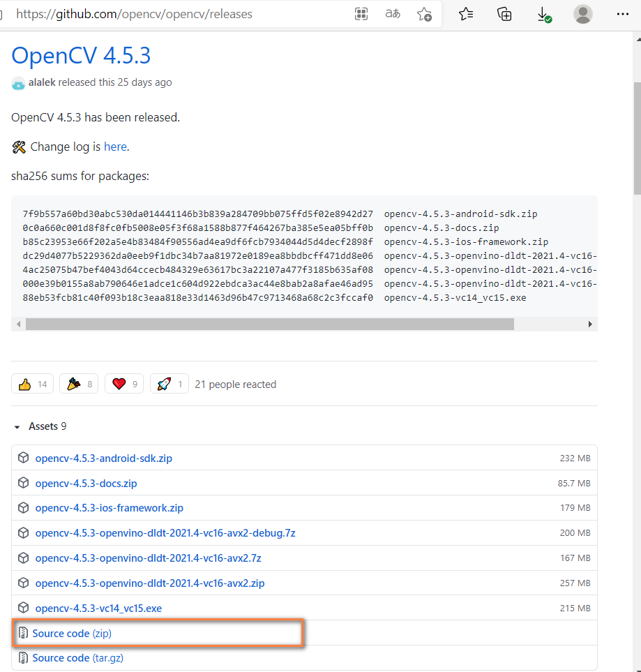The height and width of the screenshot is (672, 641).
Task: Click the page scrollbar up arrow
Action: click(638, 39)
